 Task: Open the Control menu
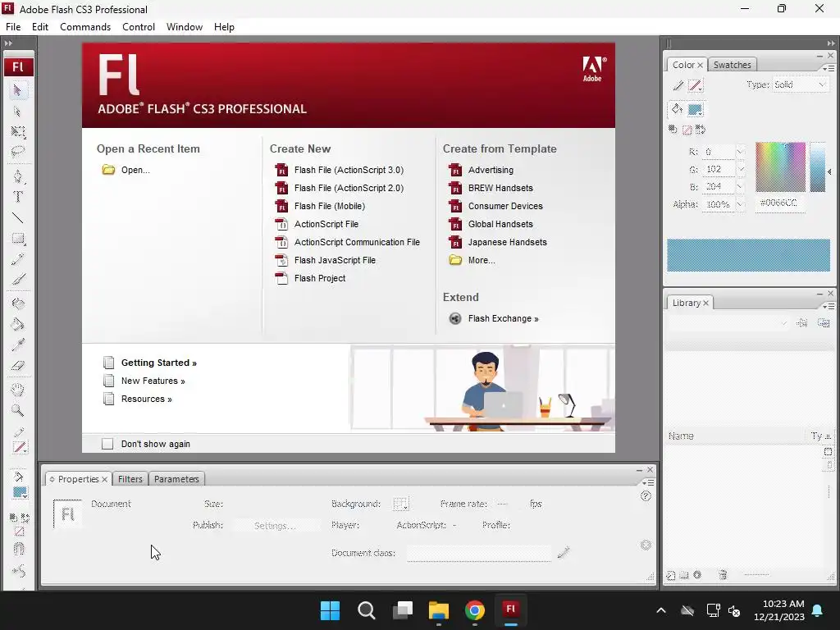point(138,27)
